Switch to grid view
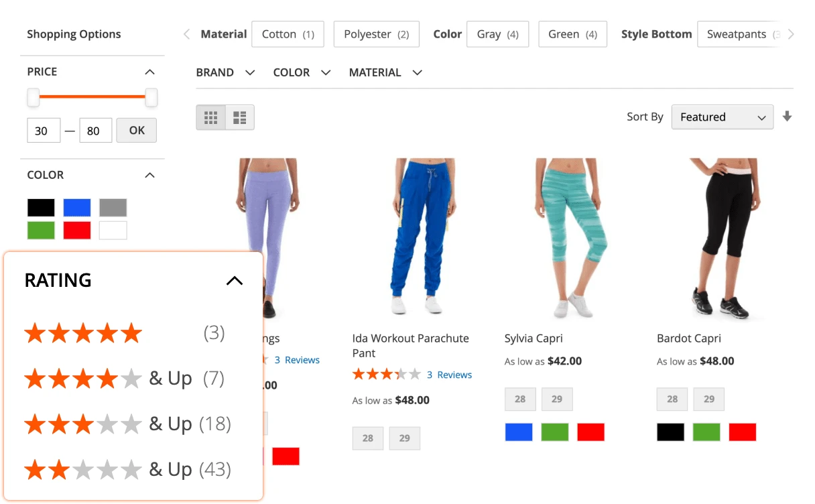Image resolution: width=815 pixels, height=504 pixels. click(x=210, y=117)
